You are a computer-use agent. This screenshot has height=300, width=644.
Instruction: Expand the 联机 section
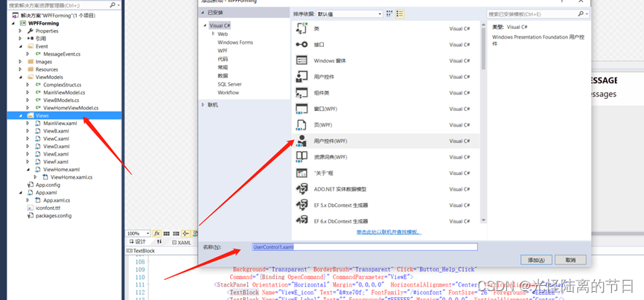click(x=203, y=105)
